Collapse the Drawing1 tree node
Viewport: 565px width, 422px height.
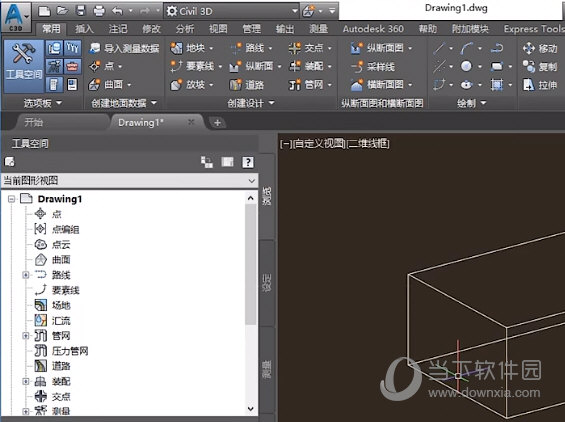(x=12, y=199)
